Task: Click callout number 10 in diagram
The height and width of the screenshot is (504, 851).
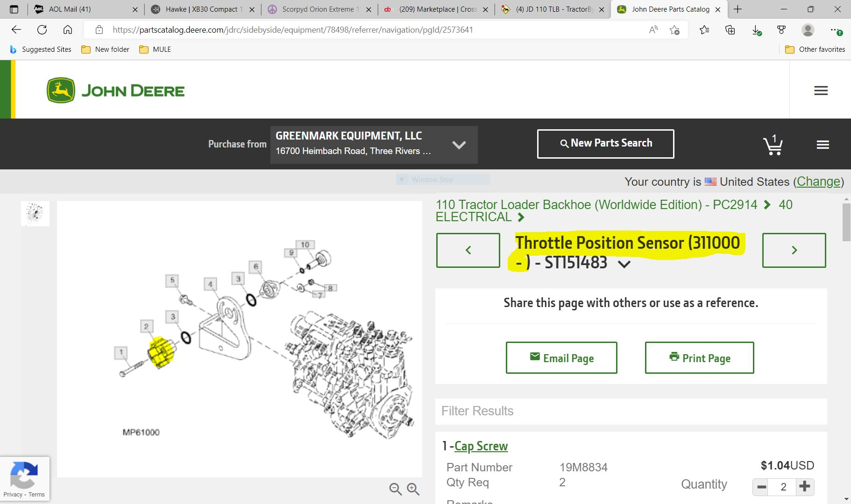Action: point(305,245)
